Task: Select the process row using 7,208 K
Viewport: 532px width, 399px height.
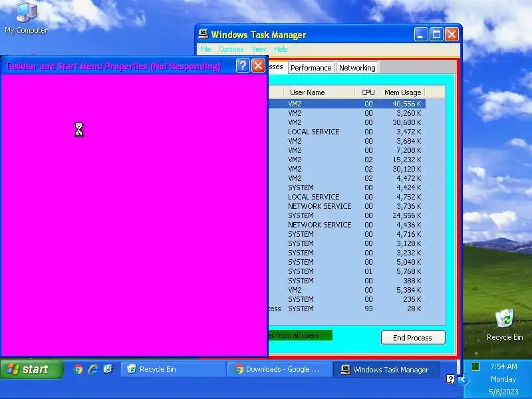Action: [346, 150]
